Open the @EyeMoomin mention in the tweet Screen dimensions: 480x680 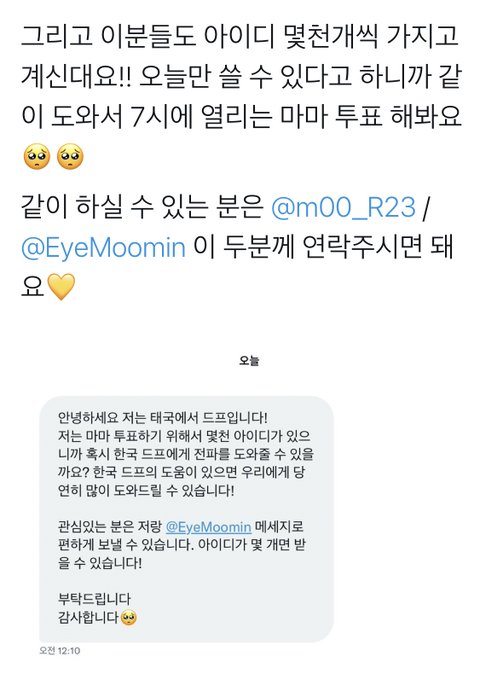tap(103, 247)
